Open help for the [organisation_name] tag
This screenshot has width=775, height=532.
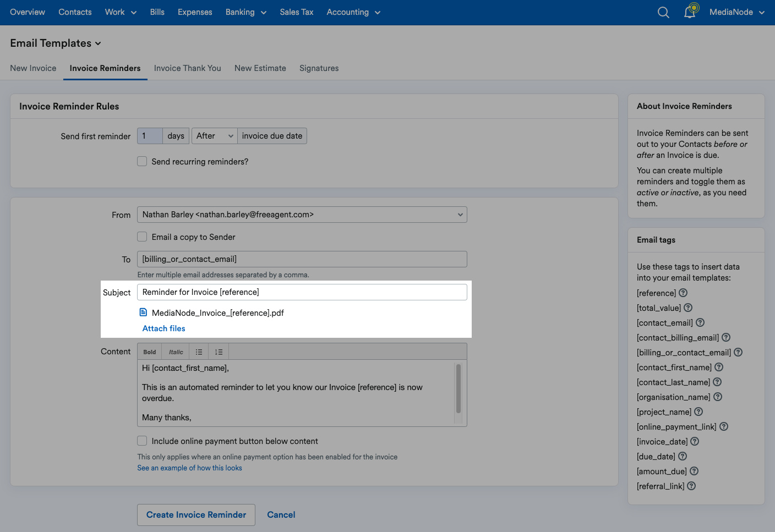[x=718, y=397]
